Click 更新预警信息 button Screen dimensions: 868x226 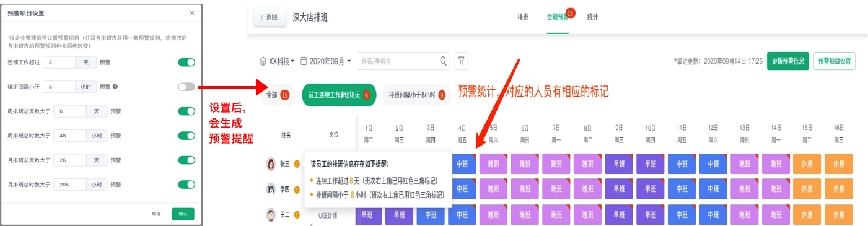pos(788,61)
